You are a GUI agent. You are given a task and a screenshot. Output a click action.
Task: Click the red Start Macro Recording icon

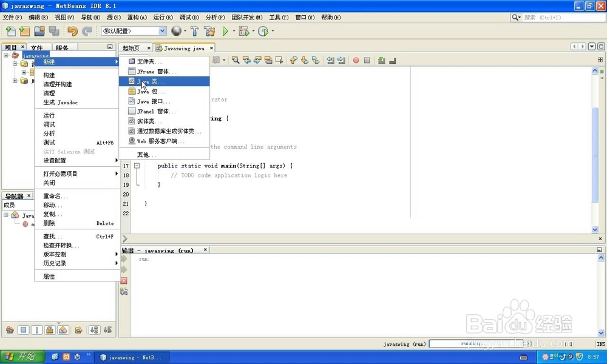356,60
